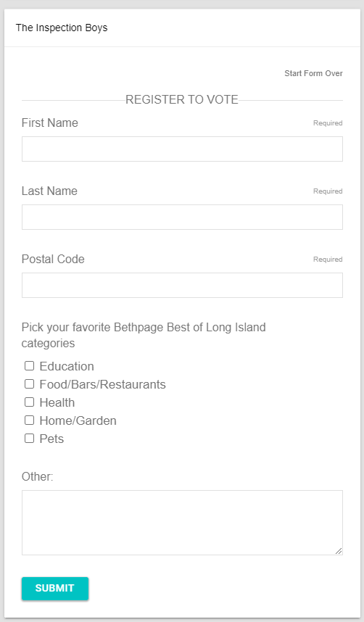Click The Inspection Boys header title
Image resolution: width=364 pixels, height=622 pixels.
[x=62, y=28]
